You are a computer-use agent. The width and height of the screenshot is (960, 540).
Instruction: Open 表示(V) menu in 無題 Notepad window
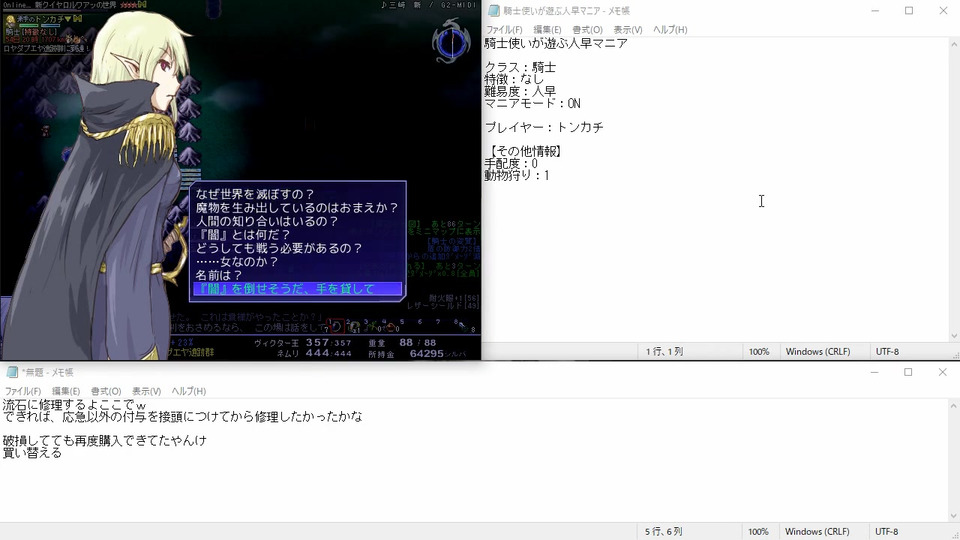pos(146,391)
